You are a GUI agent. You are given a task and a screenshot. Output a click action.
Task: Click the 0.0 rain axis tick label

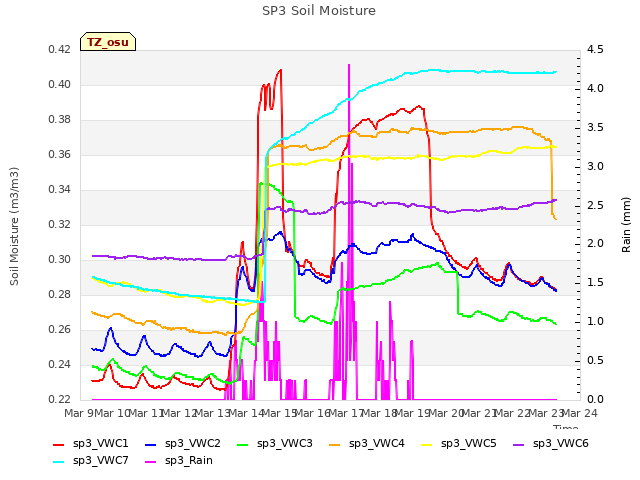(595, 400)
